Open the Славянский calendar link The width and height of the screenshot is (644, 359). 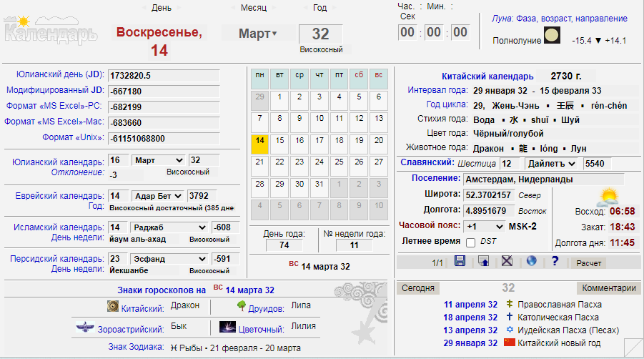point(427,162)
